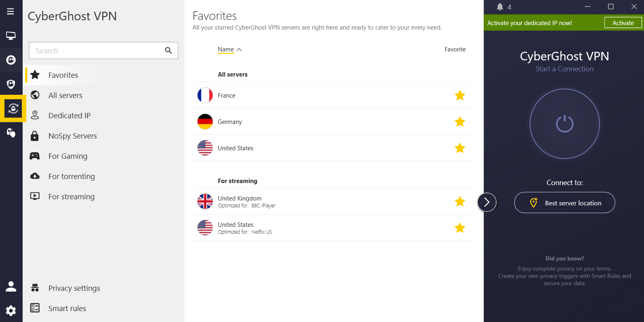The image size is (644, 322).
Task: Open the hamburger menu
Action: [x=11, y=11]
